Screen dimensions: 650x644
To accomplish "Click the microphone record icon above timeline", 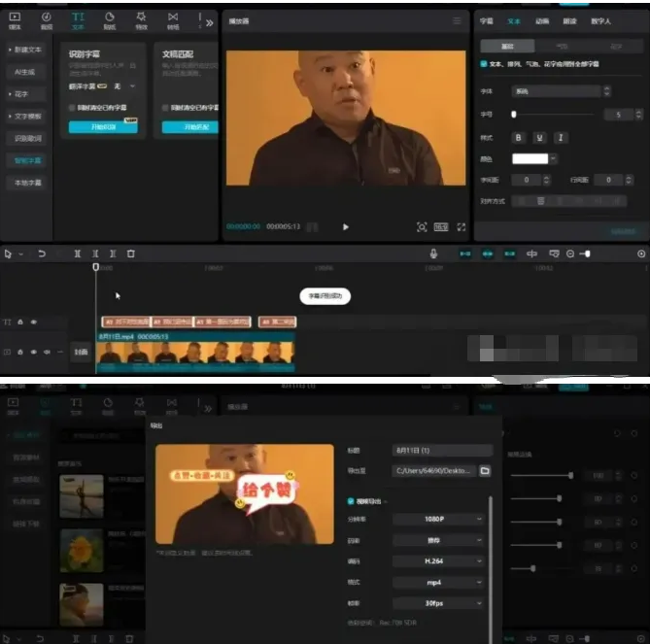I will click(434, 254).
